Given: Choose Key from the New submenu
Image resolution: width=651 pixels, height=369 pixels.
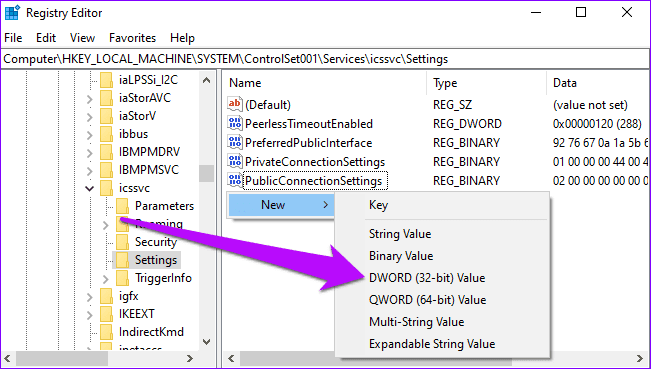Looking at the screenshot, I should (x=378, y=205).
